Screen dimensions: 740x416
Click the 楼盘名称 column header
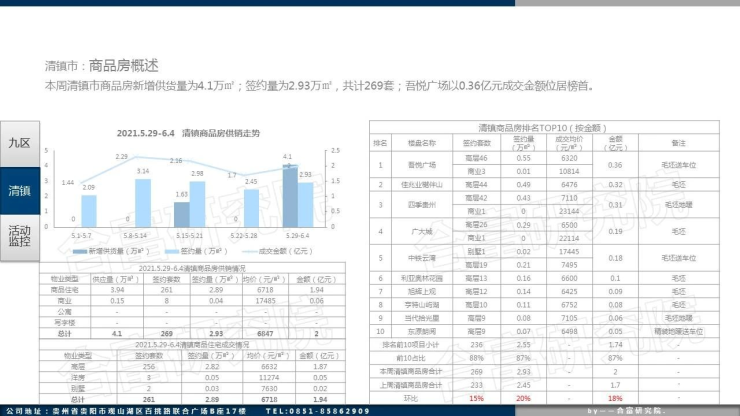422,143
